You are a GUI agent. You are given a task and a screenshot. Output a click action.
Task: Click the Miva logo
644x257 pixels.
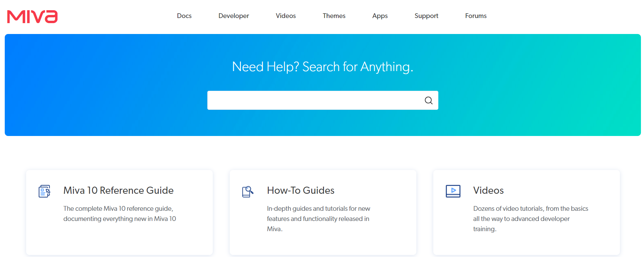33,16
